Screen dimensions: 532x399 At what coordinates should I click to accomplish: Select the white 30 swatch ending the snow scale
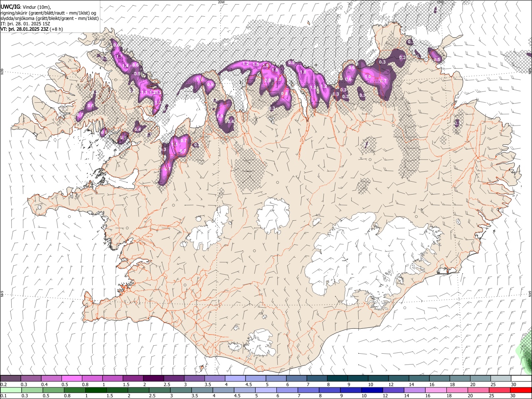tap(521, 379)
